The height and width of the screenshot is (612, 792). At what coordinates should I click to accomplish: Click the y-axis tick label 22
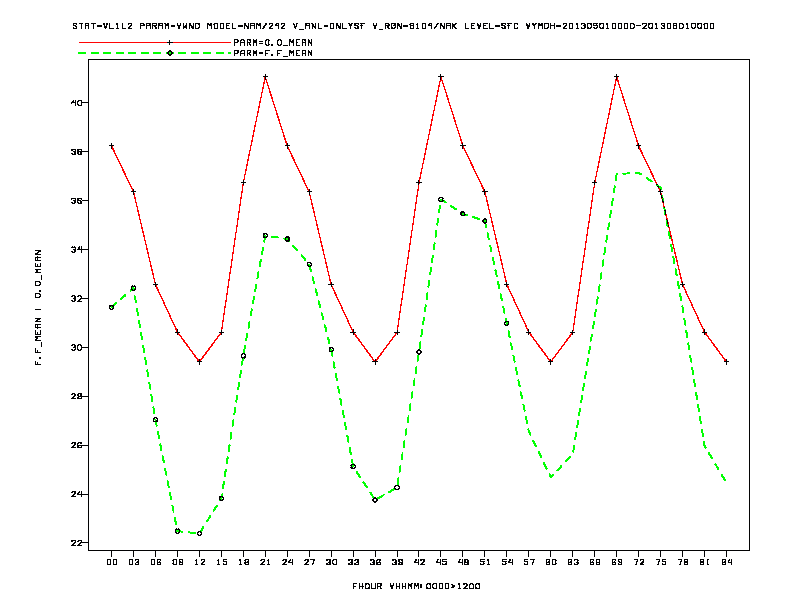pos(76,543)
